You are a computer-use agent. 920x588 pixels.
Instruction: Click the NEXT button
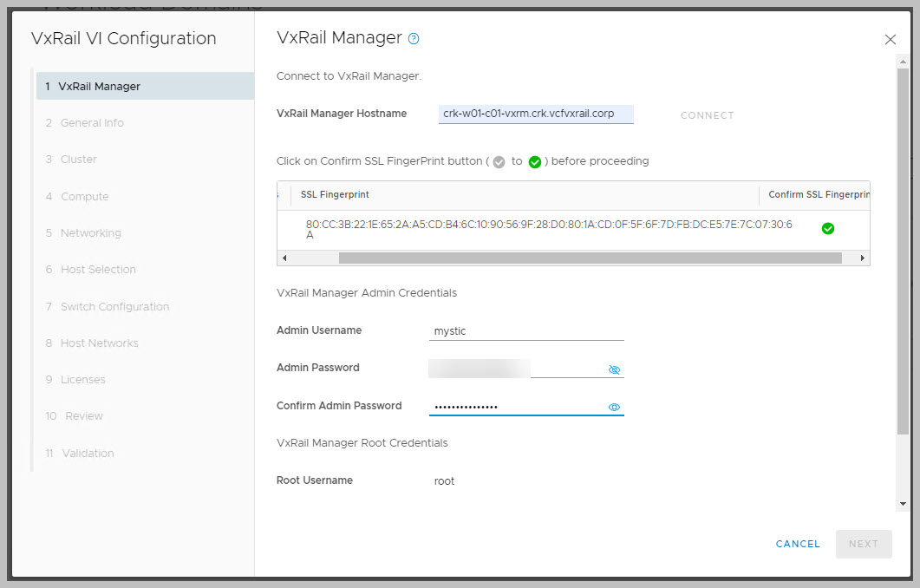863,544
